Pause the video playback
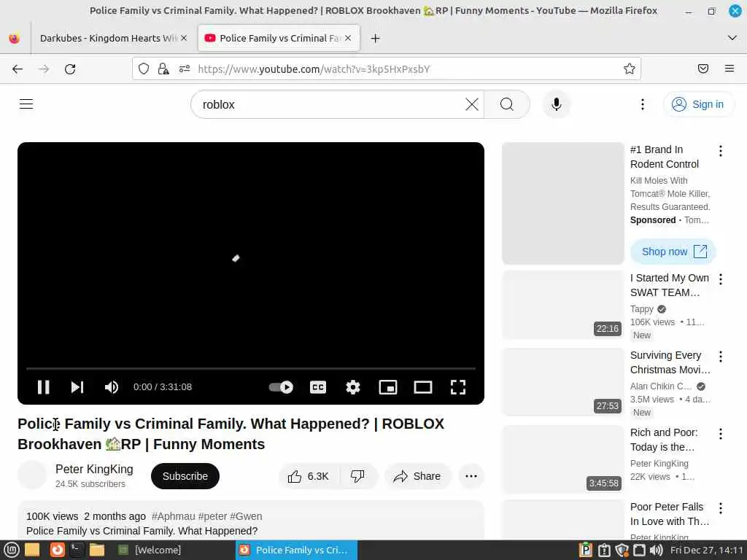 pos(43,387)
